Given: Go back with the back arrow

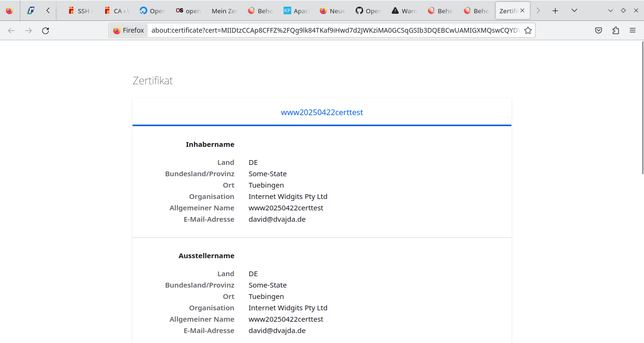Looking at the screenshot, I should tap(11, 31).
